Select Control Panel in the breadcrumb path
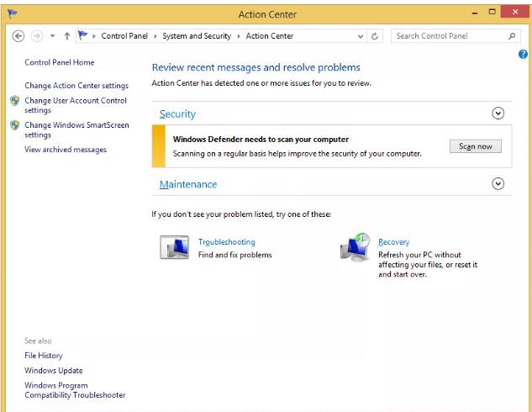Screen dimensions: 532x412 [x=124, y=36]
